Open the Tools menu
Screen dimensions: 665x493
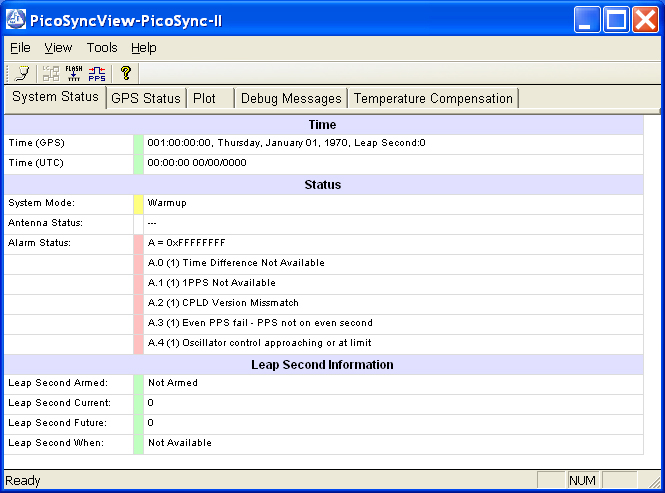point(102,48)
